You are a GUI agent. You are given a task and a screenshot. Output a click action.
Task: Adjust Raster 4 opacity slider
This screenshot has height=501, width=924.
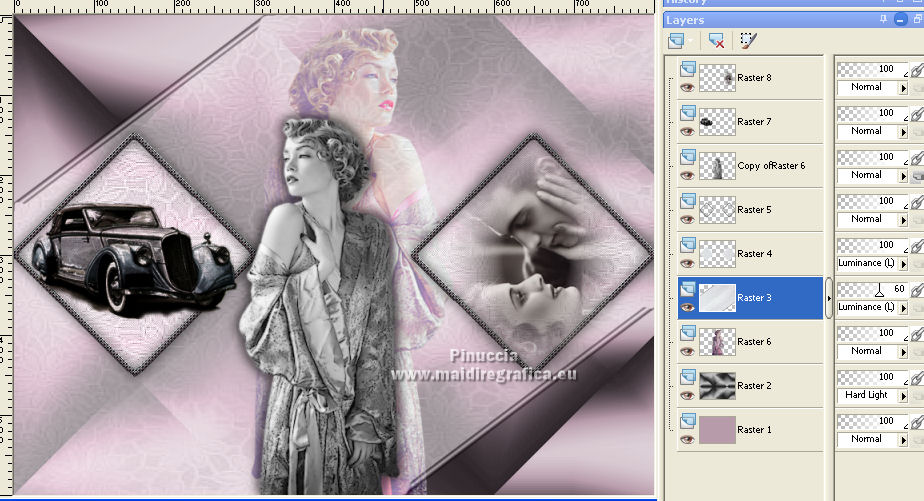pyautogui.click(x=872, y=245)
